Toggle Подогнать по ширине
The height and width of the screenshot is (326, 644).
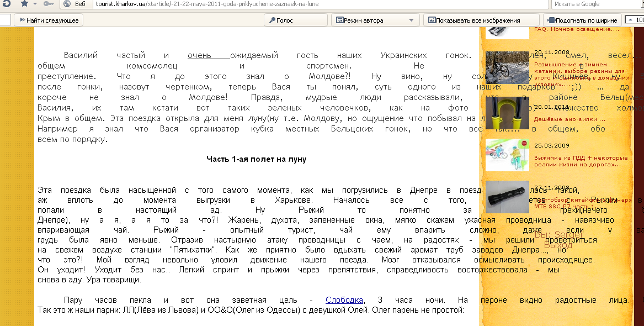[582, 20]
